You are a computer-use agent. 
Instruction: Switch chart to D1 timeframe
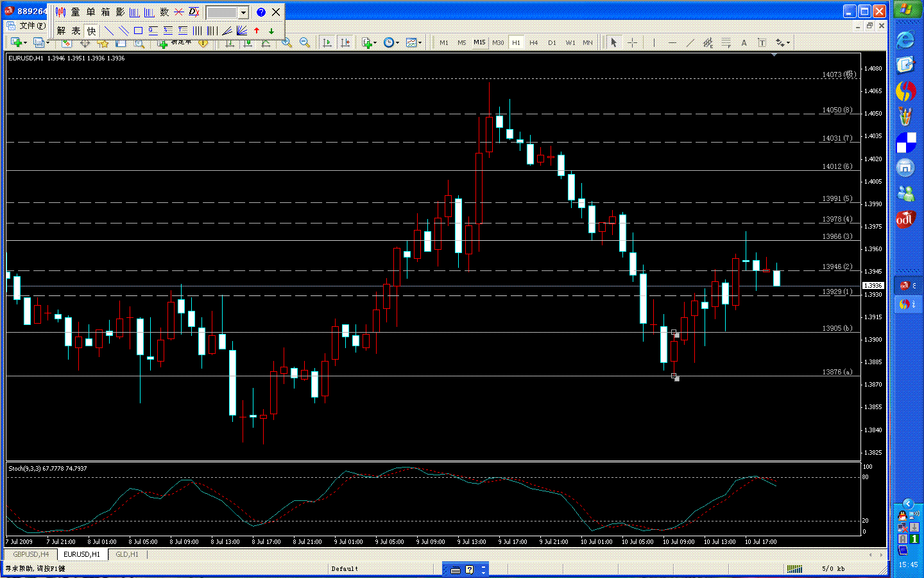tap(552, 42)
